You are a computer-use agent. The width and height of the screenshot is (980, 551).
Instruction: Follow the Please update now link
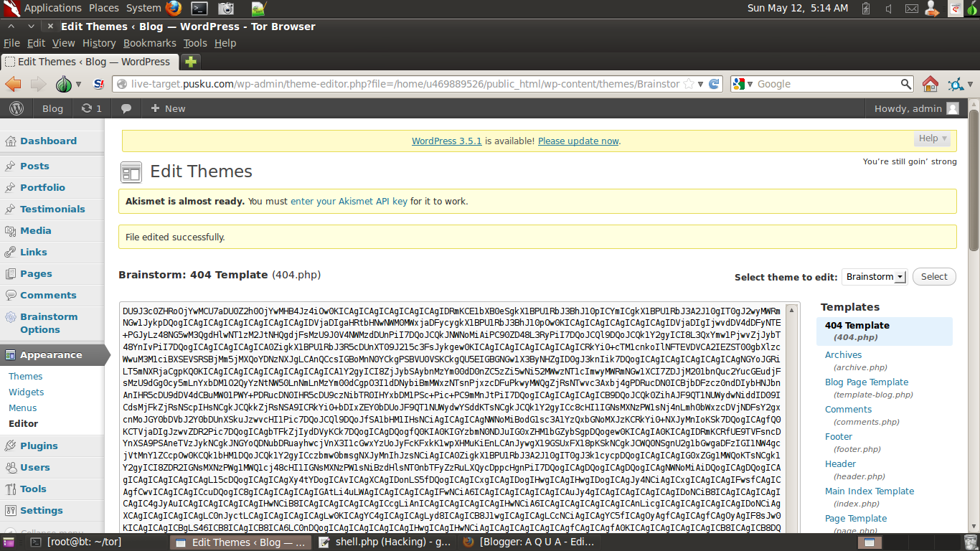point(578,141)
